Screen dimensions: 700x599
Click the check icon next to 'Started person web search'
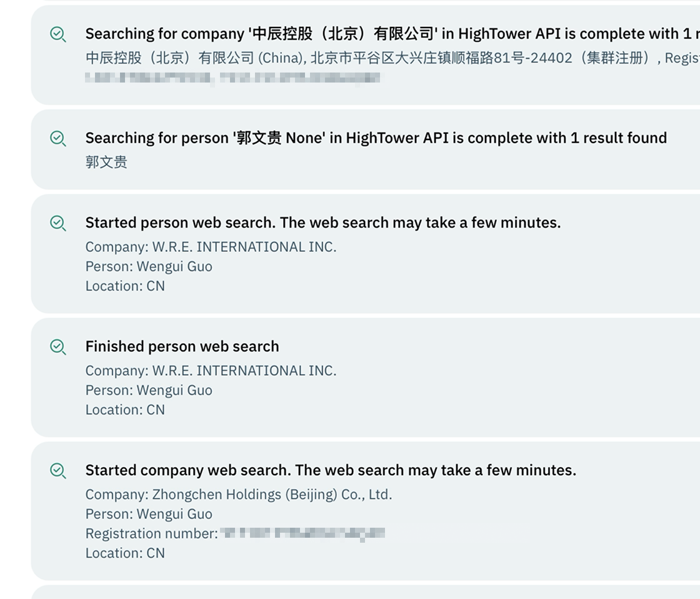(x=58, y=223)
